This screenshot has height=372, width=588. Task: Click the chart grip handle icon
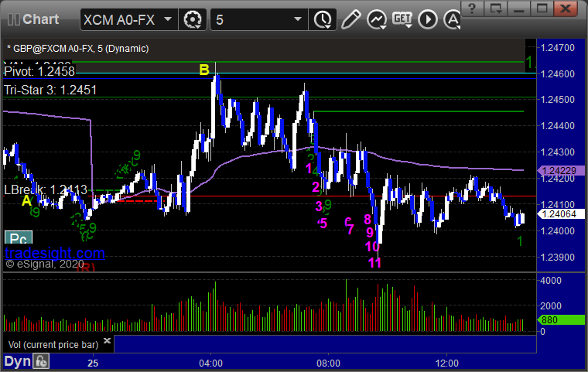click(x=13, y=19)
